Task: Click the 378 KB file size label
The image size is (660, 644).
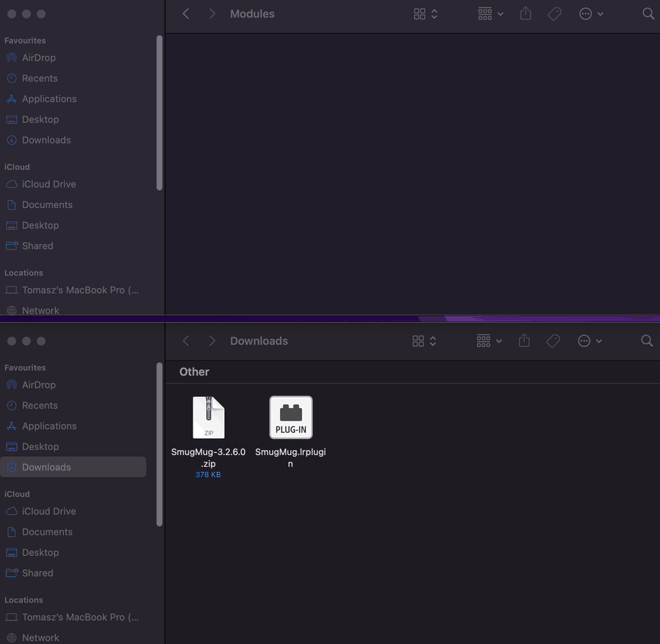Action: (208, 474)
